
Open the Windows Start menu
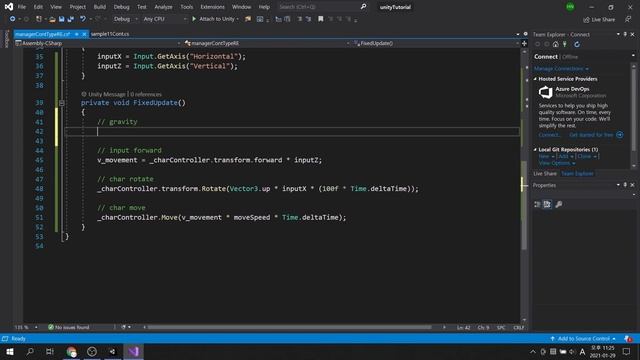point(10,351)
